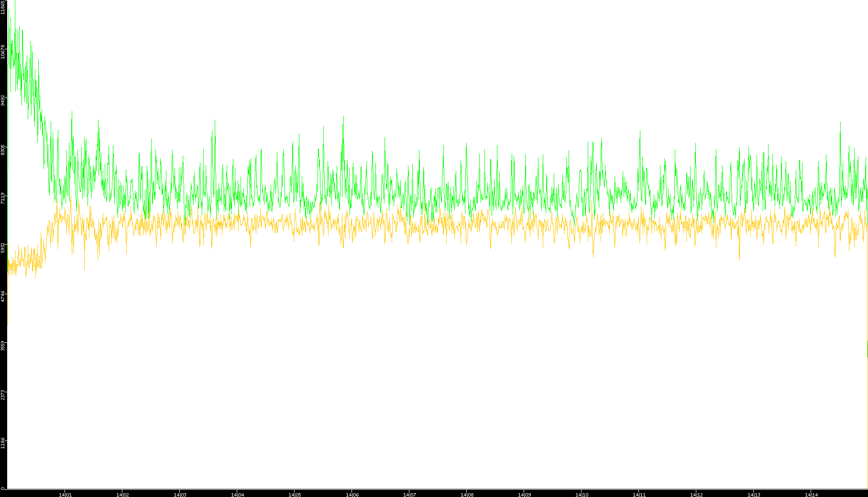
Task: Select the 14:14 time axis label
Action: click(x=811, y=494)
